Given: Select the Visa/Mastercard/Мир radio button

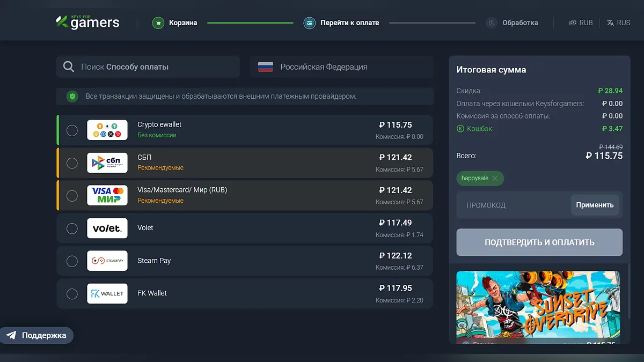Looking at the screenshot, I should [x=72, y=196].
